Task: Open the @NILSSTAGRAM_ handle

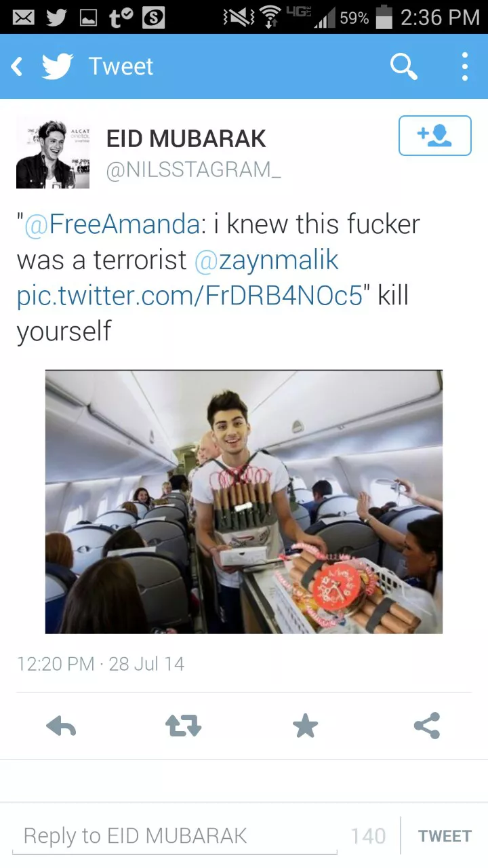Action: 193,170
